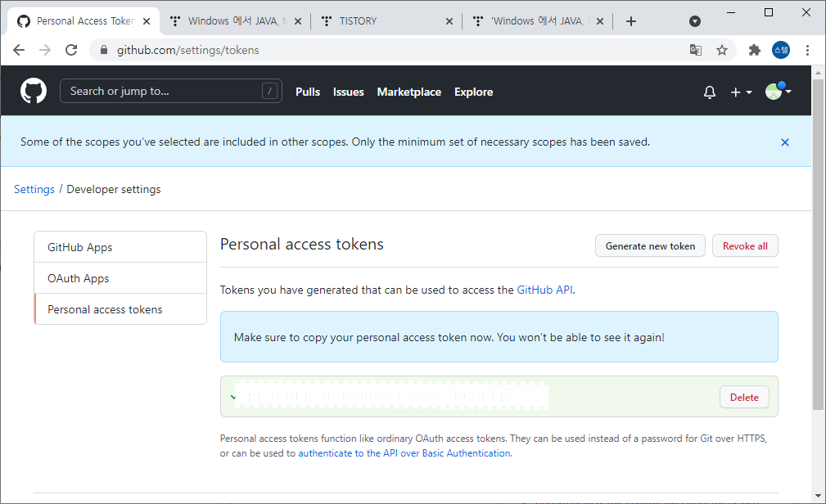Viewport: 826px width, 504px height.
Task: Minimize the Chrome window
Action: pos(731,12)
